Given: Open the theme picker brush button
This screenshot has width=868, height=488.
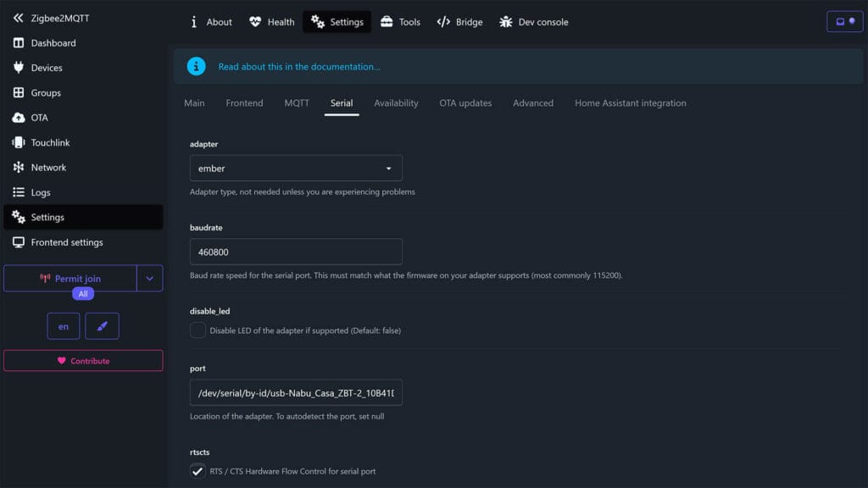Looking at the screenshot, I should coord(103,325).
